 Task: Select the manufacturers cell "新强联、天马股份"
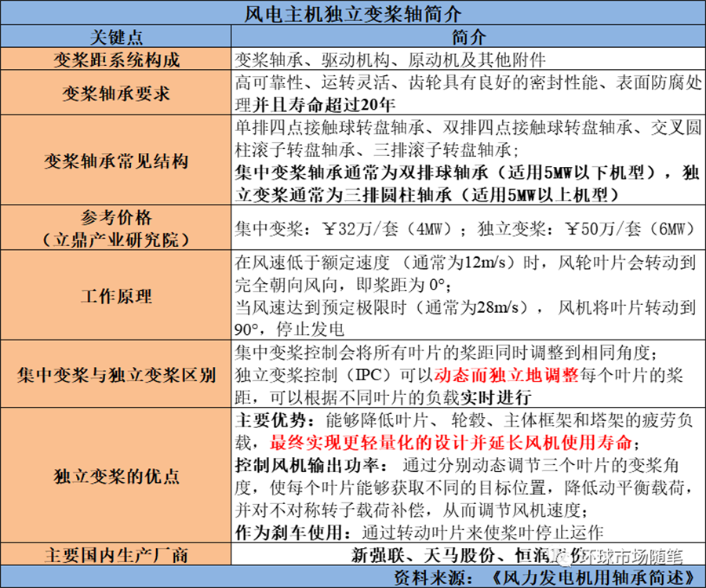[x=468, y=554]
